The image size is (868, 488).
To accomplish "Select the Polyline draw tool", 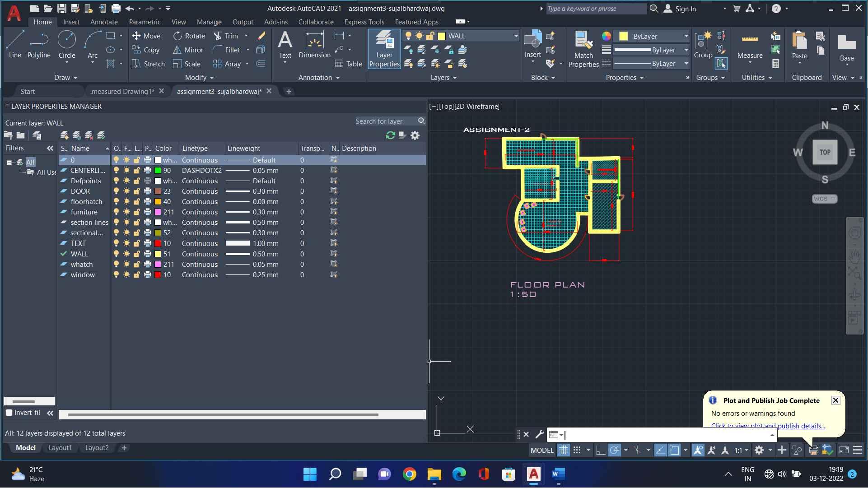I will [x=39, y=45].
